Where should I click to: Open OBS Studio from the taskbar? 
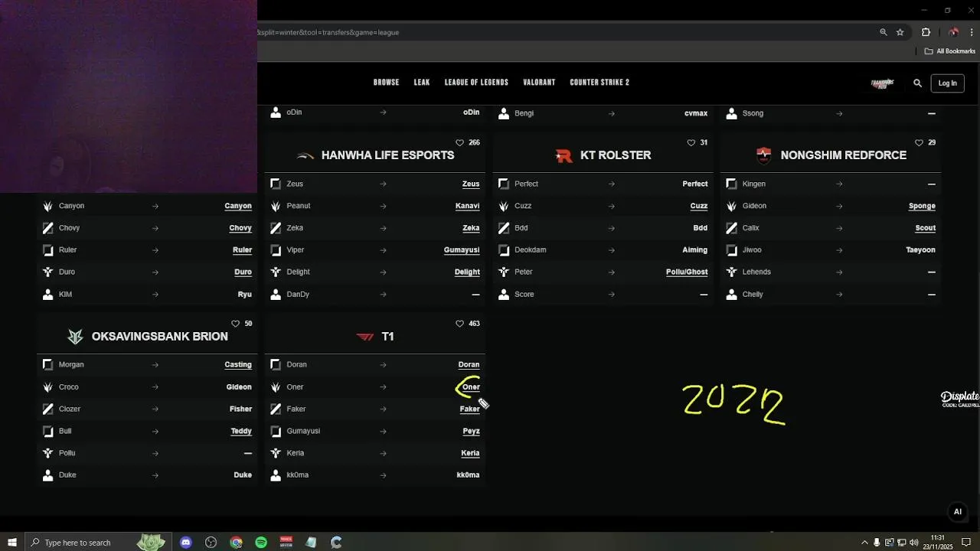click(211, 543)
